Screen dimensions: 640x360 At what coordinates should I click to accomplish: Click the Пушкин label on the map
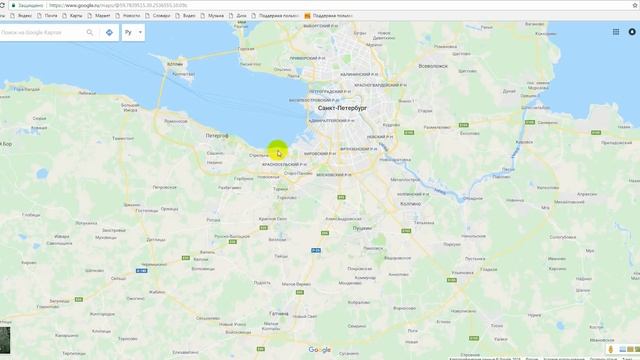[362, 228]
